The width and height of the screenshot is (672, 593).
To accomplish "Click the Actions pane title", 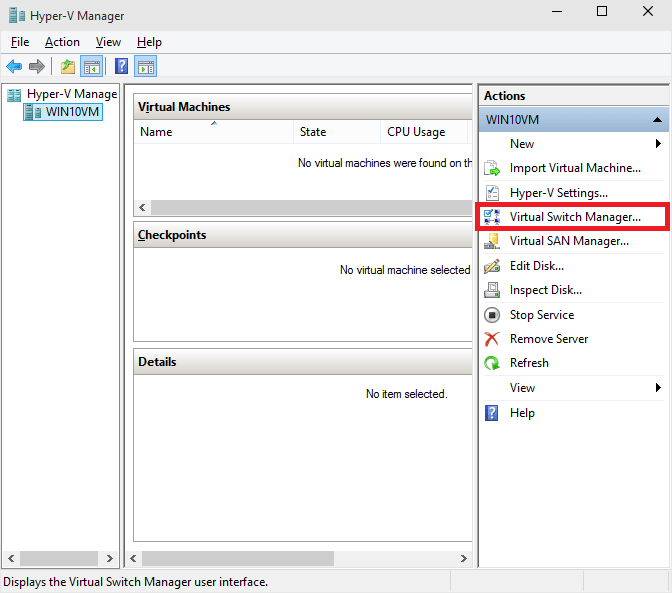I will [504, 96].
